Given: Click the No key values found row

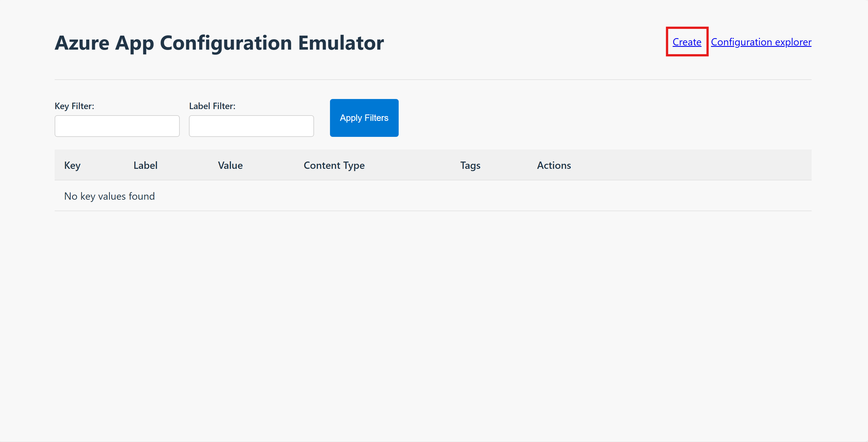Looking at the screenshot, I should click(x=109, y=196).
